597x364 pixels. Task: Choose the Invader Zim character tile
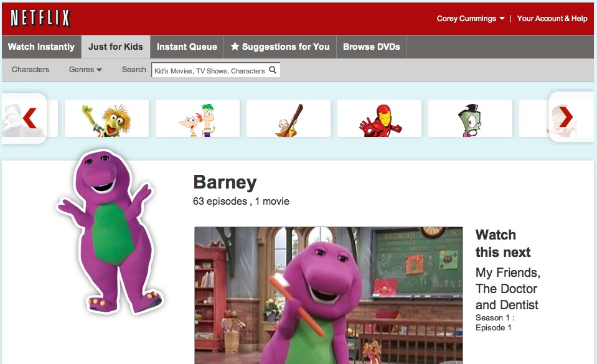pyautogui.click(x=470, y=118)
